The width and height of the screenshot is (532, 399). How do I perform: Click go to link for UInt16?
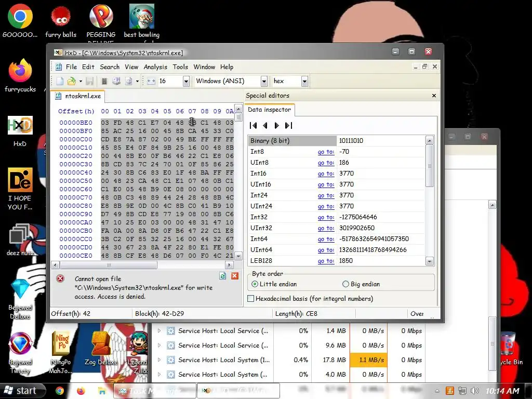[x=326, y=184]
